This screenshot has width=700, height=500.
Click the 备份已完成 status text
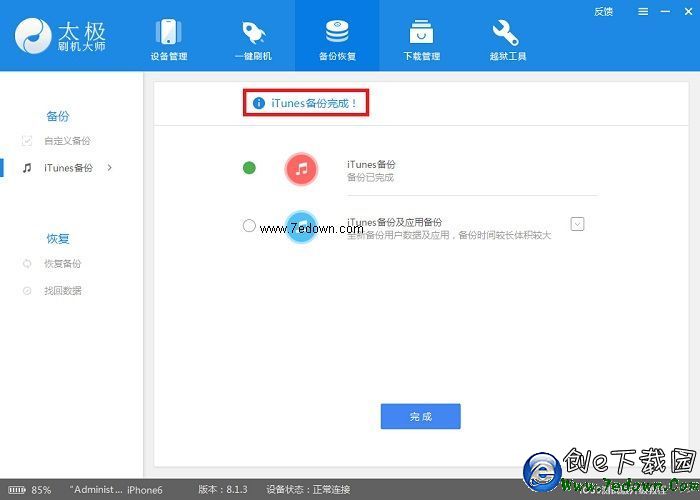(370, 178)
